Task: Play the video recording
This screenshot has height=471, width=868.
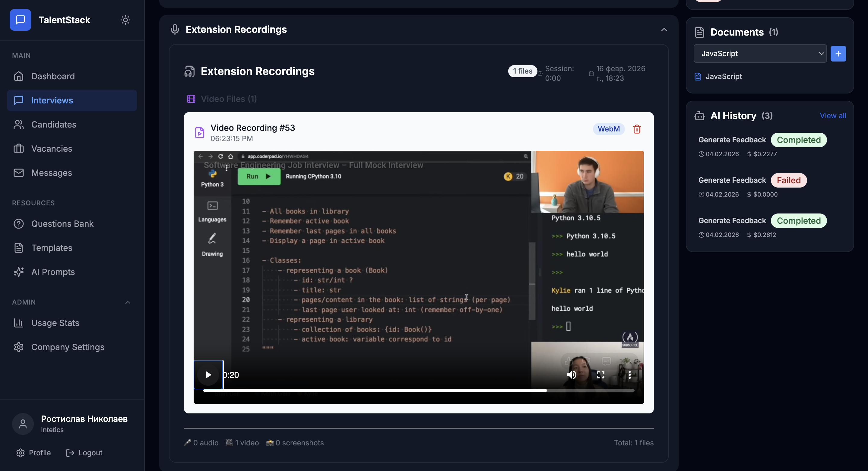Action: point(208,375)
